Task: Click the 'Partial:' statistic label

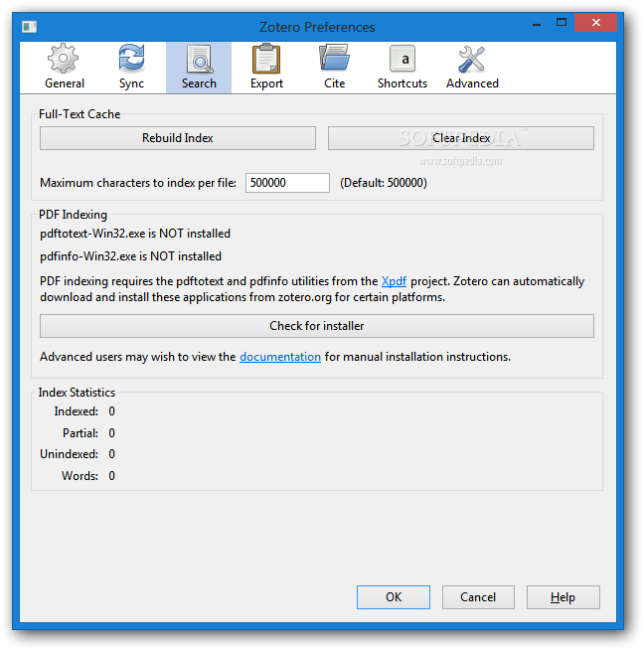Action: (x=80, y=433)
